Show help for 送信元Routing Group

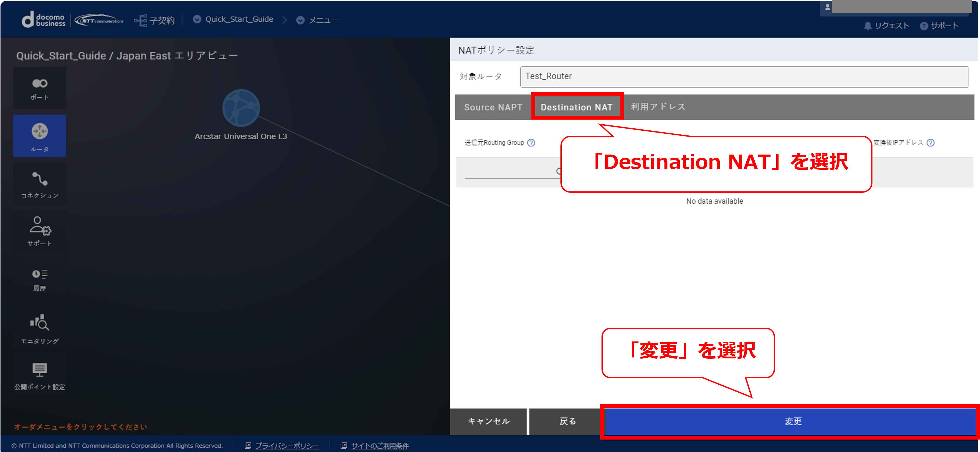(531, 143)
